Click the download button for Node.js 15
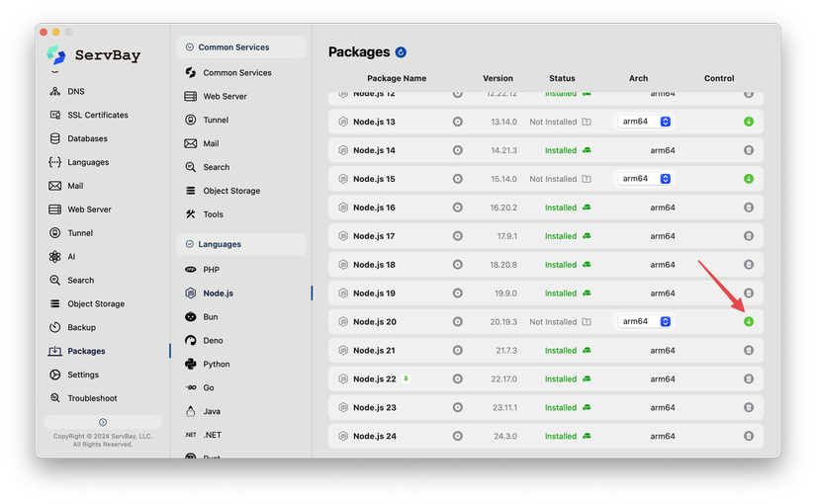The width and height of the screenshot is (816, 504). [749, 179]
